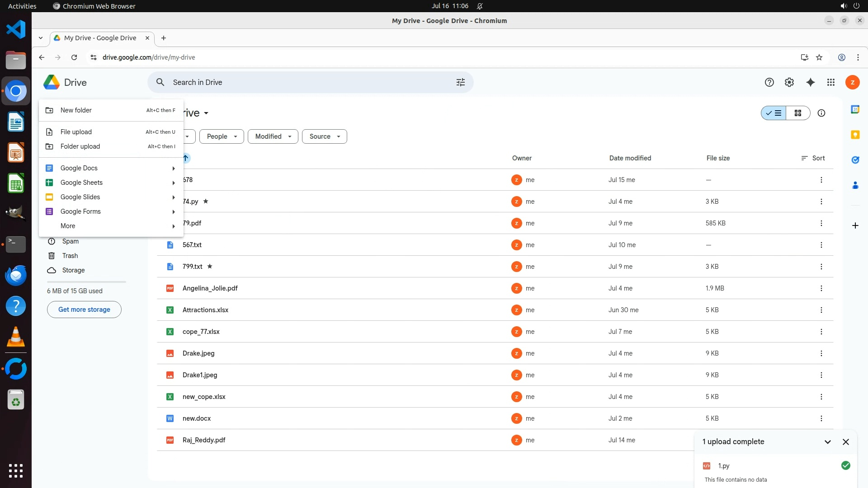The image size is (868, 488).
Task: Click advanced search options icon
Action: point(461,82)
